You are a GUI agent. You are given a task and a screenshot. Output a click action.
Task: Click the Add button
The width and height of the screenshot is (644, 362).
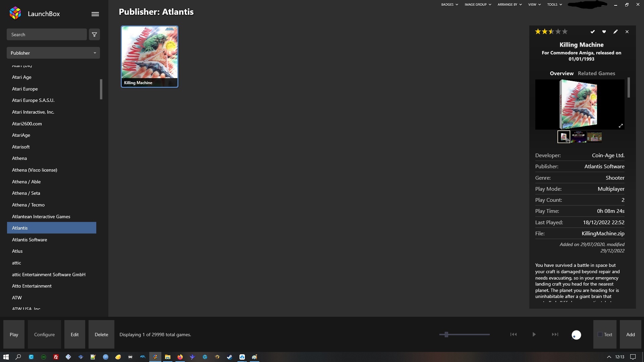[631, 335]
